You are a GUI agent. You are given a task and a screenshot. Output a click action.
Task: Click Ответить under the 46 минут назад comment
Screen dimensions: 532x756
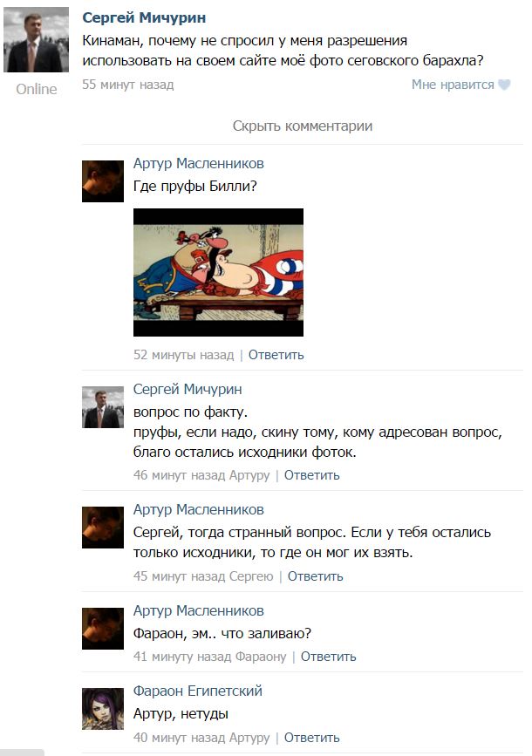tap(311, 475)
